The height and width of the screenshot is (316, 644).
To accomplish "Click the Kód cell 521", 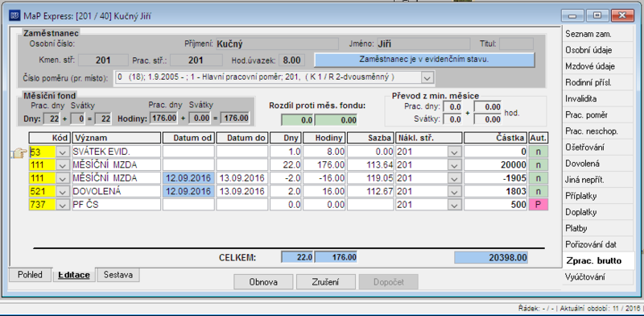I will [x=43, y=191].
